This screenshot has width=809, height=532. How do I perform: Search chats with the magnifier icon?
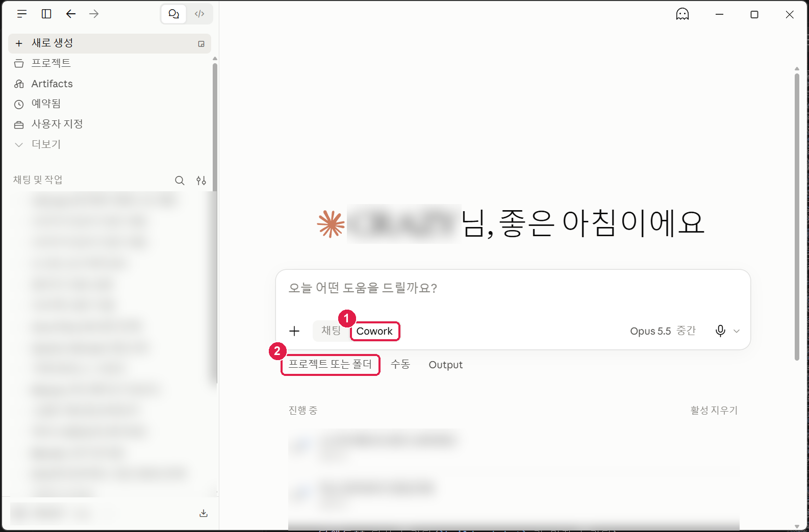pos(180,181)
